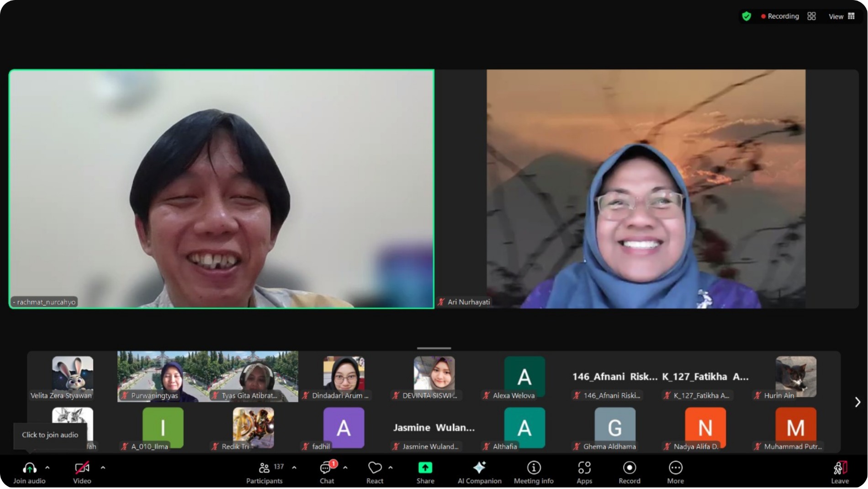The image size is (868, 489).
Task: Expand the arrow next to Chat
Action: tap(345, 468)
